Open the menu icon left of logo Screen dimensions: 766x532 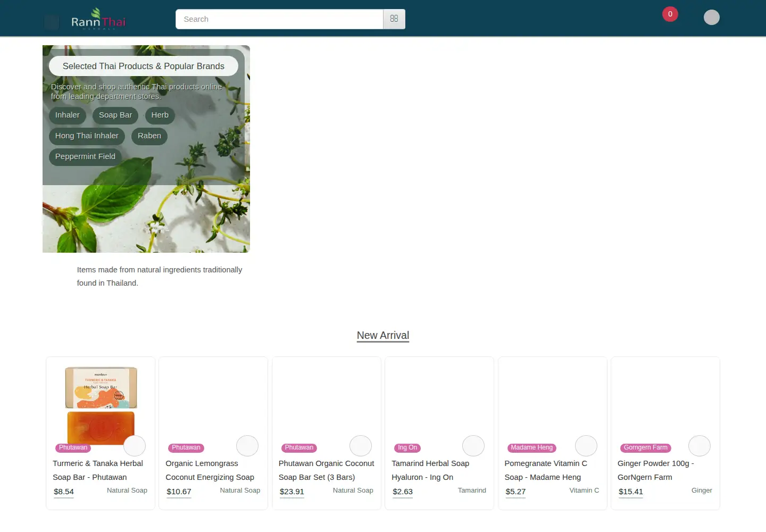click(x=51, y=22)
